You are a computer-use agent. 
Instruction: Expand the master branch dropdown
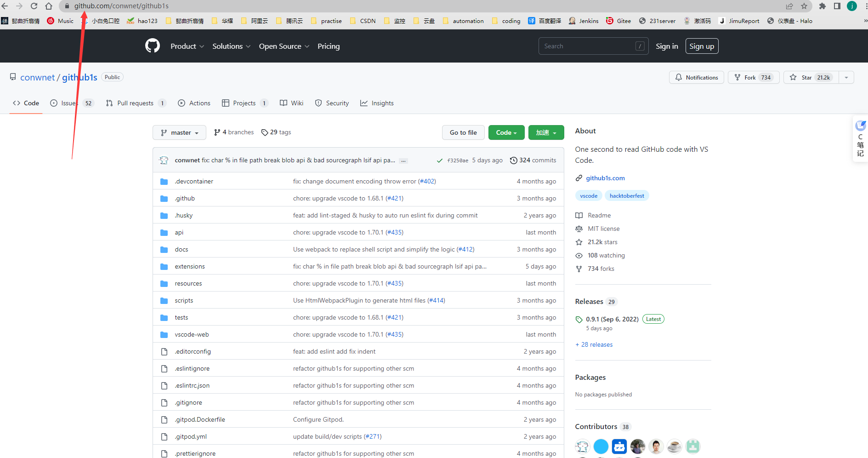pyautogui.click(x=179, y=132)
